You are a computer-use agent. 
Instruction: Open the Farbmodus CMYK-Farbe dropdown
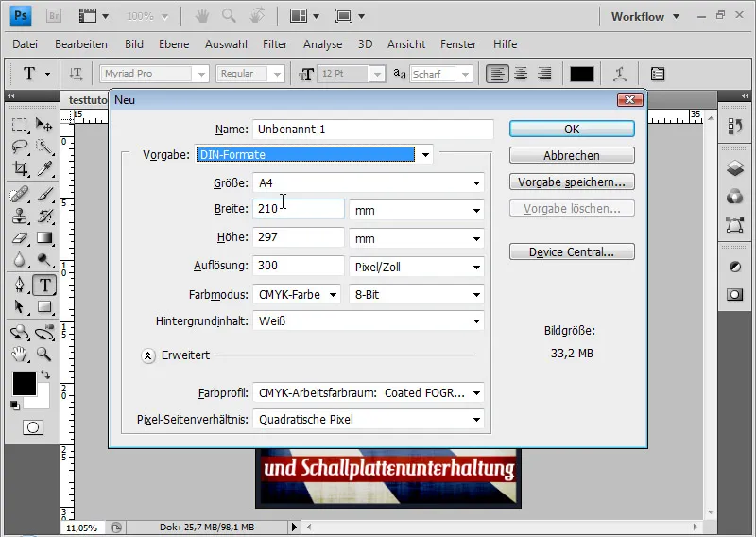pyautogui.click(x=297, y=294)
